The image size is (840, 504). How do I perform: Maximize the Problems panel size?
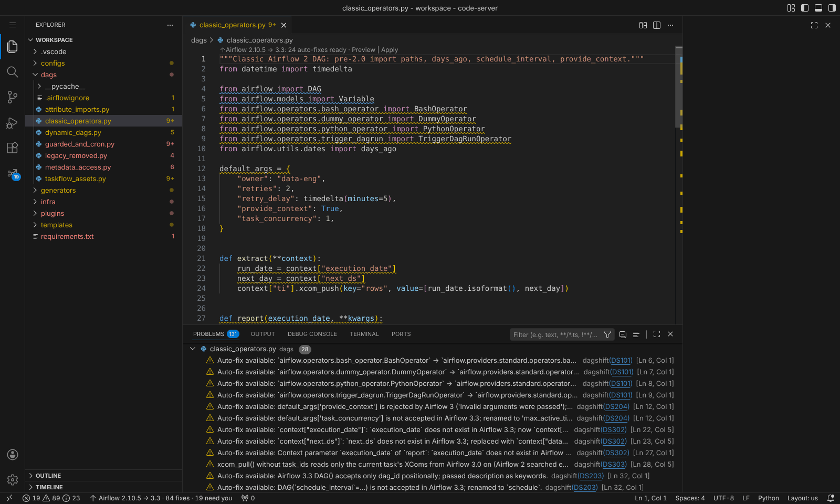(657, 334)
